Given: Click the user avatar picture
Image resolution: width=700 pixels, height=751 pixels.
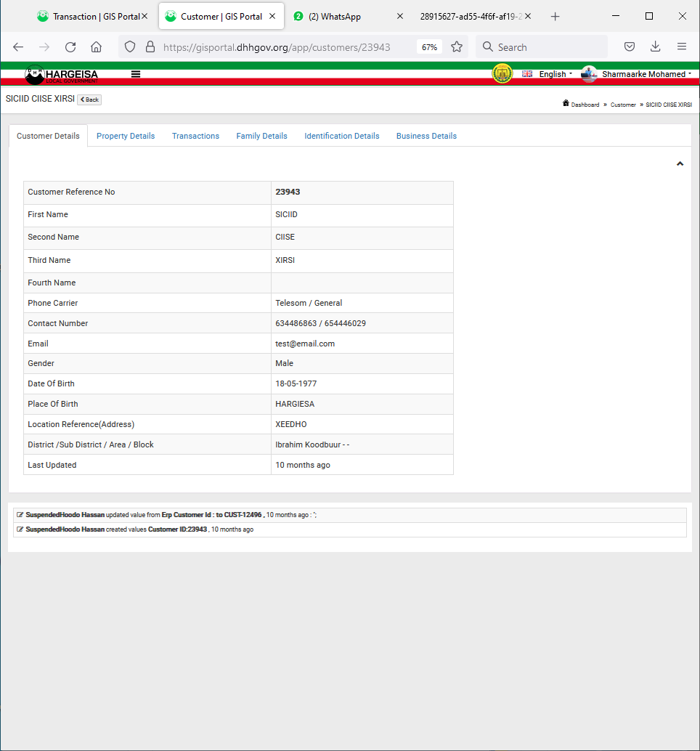Looking at the screenshot, I should (589, 74).
